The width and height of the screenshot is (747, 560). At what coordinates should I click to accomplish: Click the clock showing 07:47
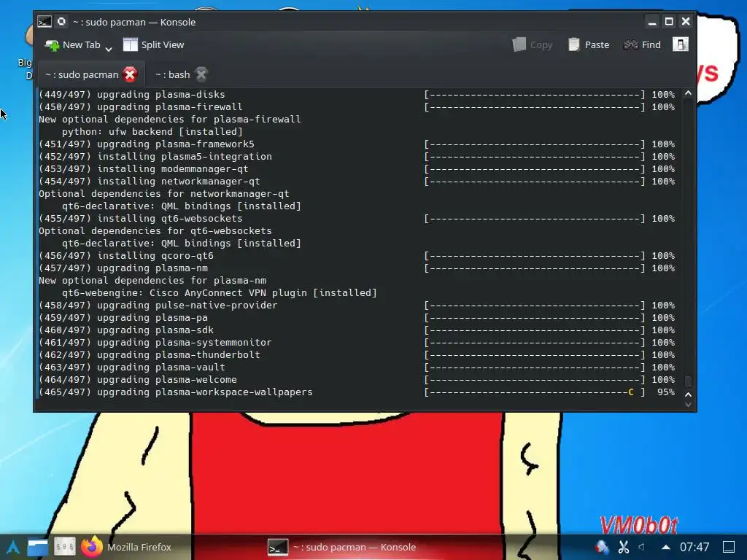[x=694, y=547]
